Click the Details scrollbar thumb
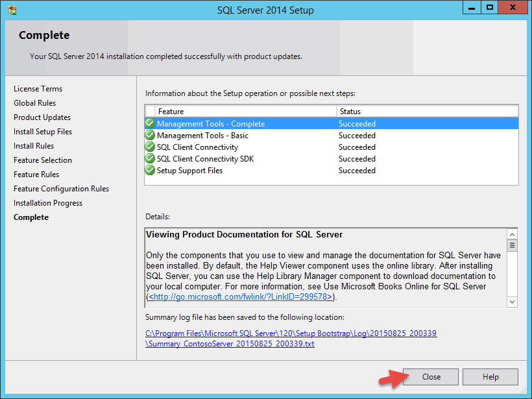The width and height of the screenshot is (532, 399). (512, 245)
